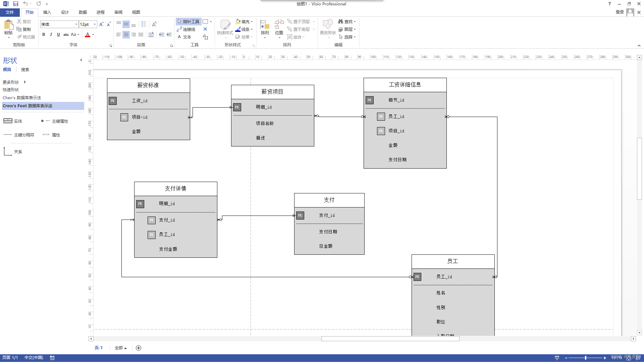This screenshot has width=644, height=362.
Task: Click the save icon in title bar
Action: click(16, 4)
